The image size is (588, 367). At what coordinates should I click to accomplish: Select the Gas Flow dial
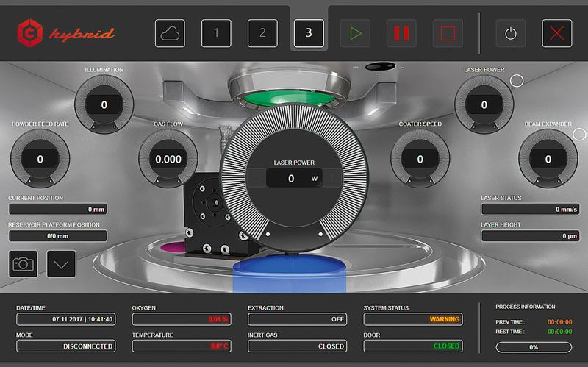[168, 159]
